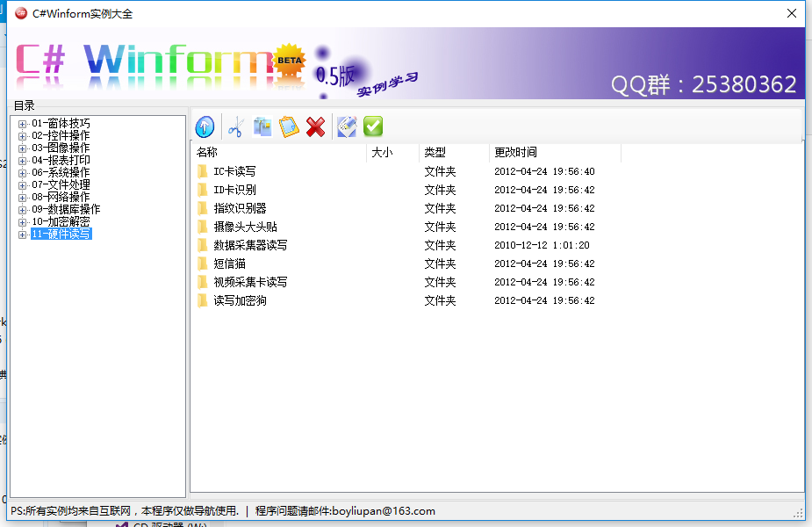Screen dimensions: 812x527
Task: Select the IC卡读写 folder name
Action: click(234, 171)
